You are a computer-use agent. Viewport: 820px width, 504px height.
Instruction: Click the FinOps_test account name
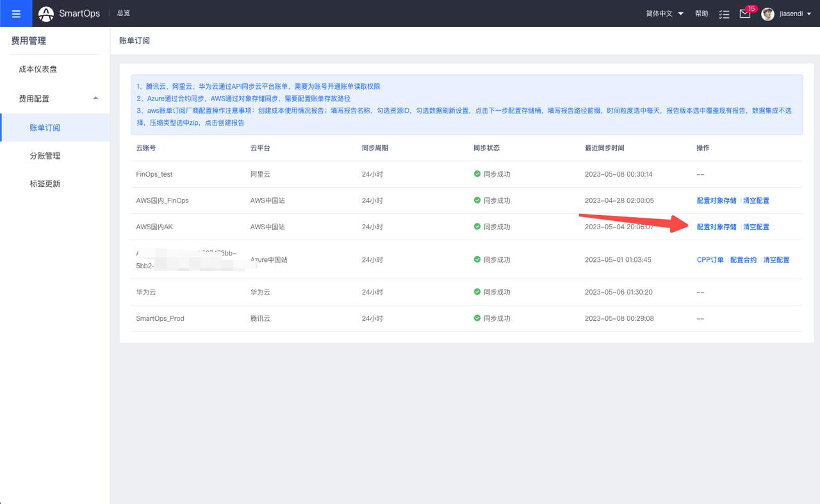[x=154, y=174]
